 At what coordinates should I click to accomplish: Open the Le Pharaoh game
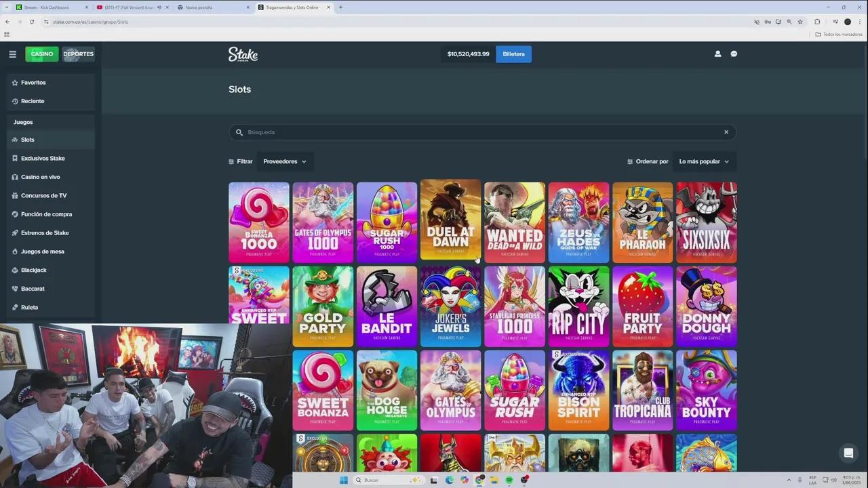(642, 222)
